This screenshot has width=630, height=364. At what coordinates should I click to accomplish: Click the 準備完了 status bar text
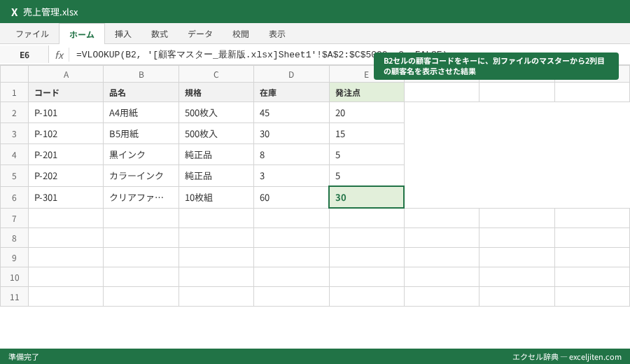pyautogui.click(x=24, y=357)
